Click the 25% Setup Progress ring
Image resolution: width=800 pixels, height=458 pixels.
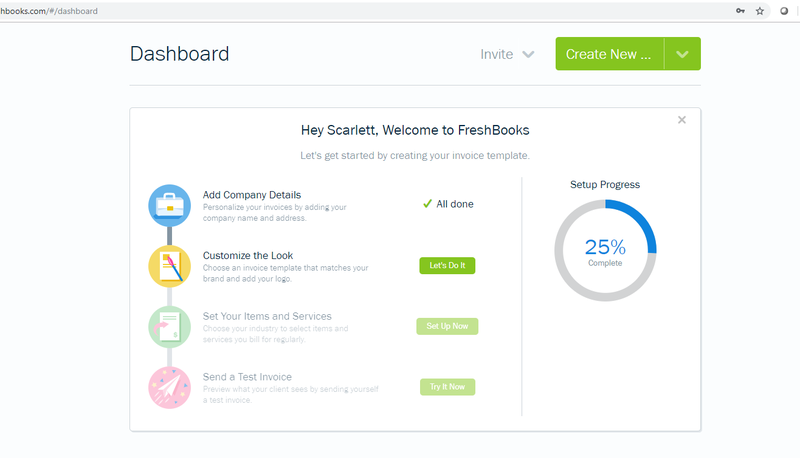[605, 250]
